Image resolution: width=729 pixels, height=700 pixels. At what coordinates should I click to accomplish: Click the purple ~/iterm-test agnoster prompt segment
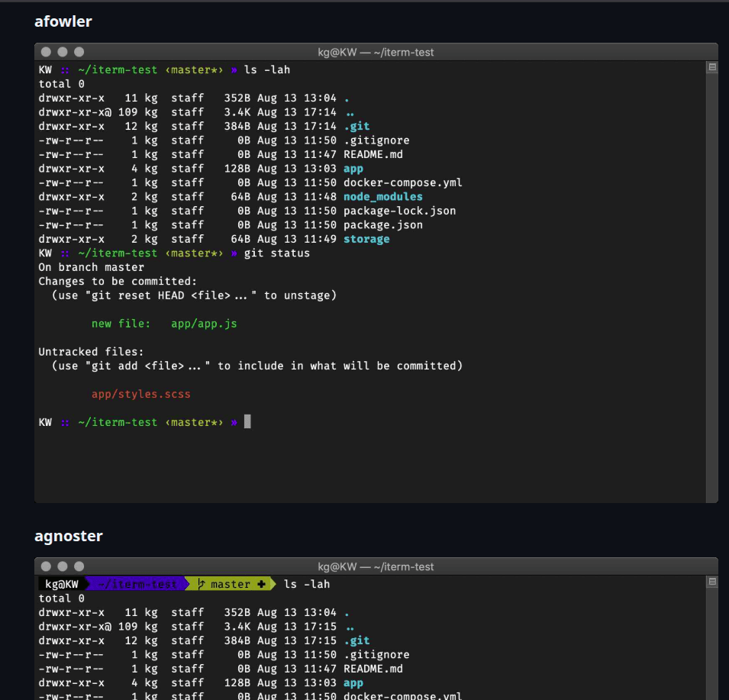[x=137, y=585]
